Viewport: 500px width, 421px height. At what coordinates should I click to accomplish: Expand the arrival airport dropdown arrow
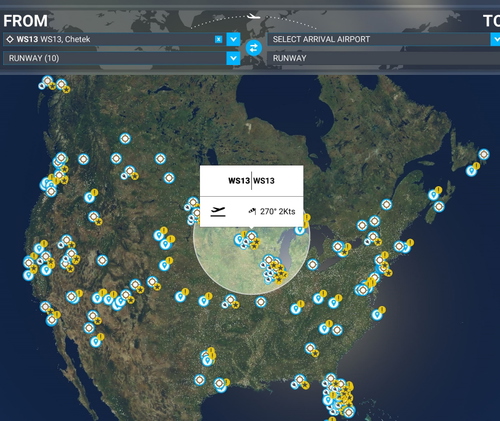tap(495, 39)
